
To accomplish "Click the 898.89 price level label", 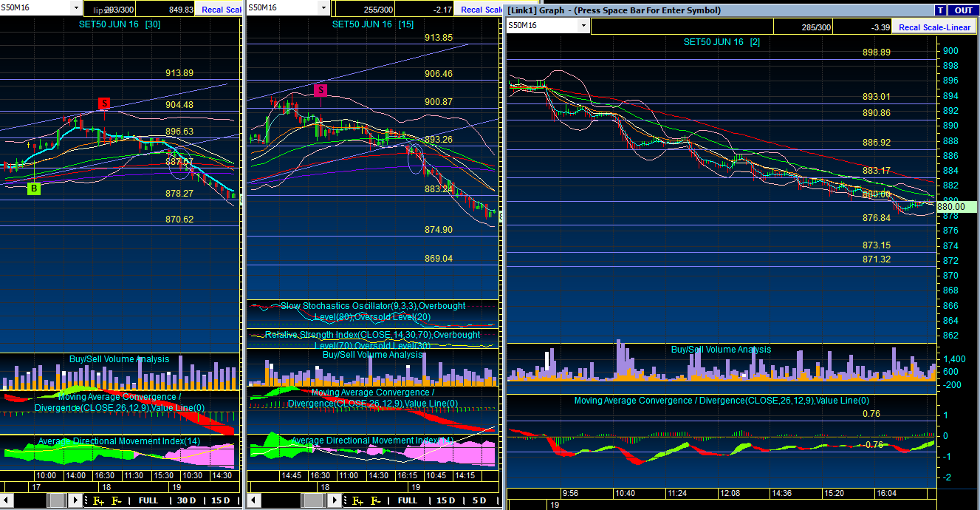I will coord(877,52).
